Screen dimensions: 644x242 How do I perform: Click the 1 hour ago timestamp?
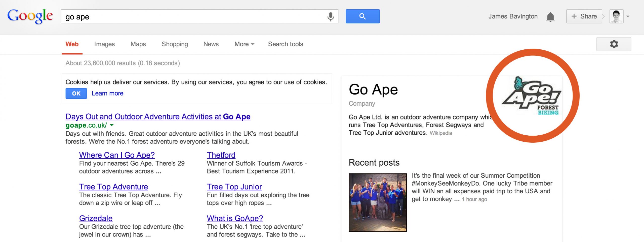pyautogui.click(x=474, y=199)
